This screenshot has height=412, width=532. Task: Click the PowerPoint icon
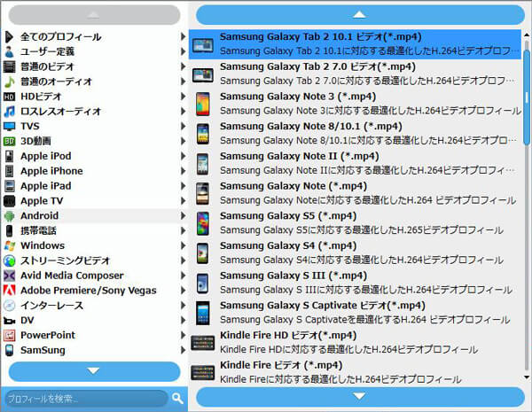(9, 336)
